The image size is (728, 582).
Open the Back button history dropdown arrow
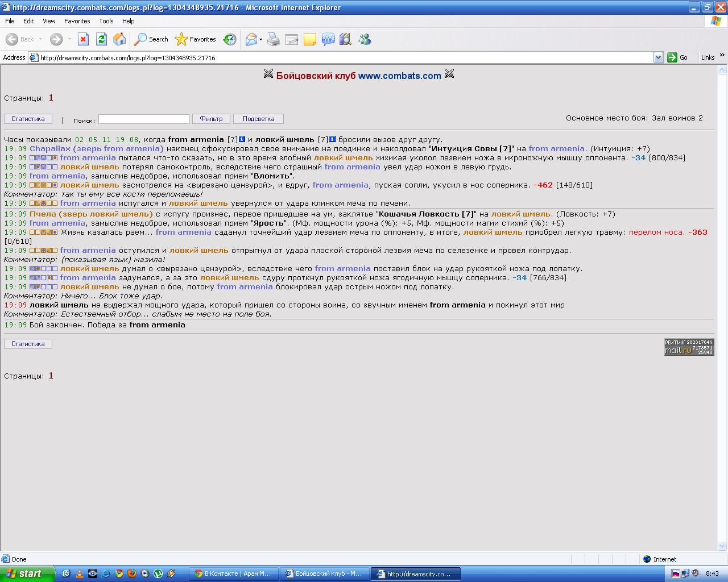click(40, 39)
